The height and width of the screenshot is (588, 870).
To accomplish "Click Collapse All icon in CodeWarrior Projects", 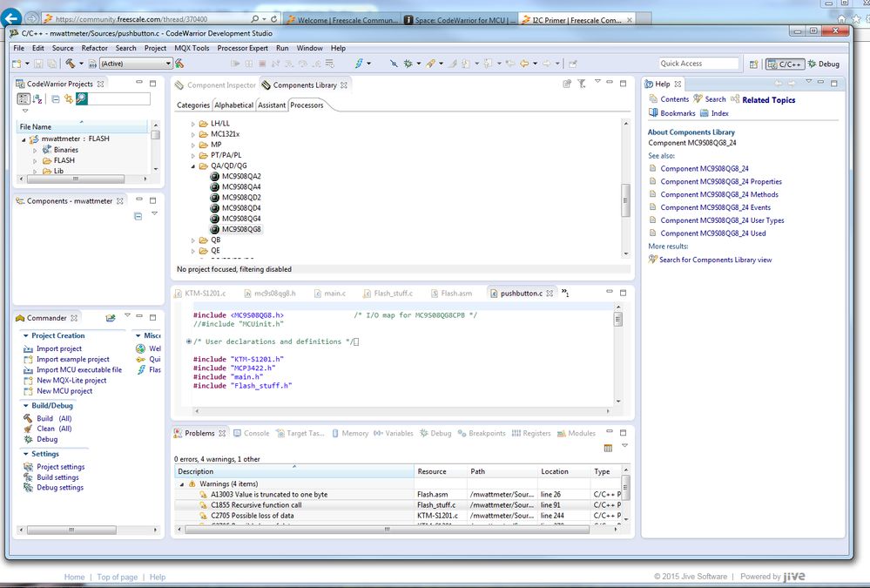I will tap(55, 99).
